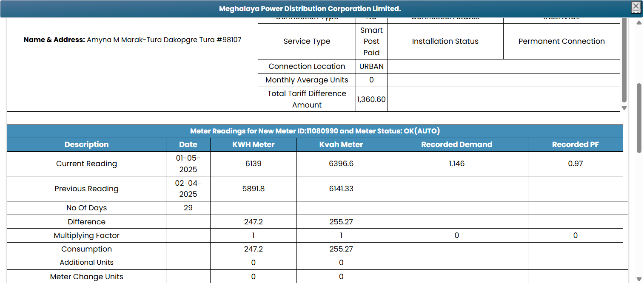The height and width of the screenshot is (283, 644).
Task: Click the outer scrollbar down arrow
Action: (x=639, y=279)
